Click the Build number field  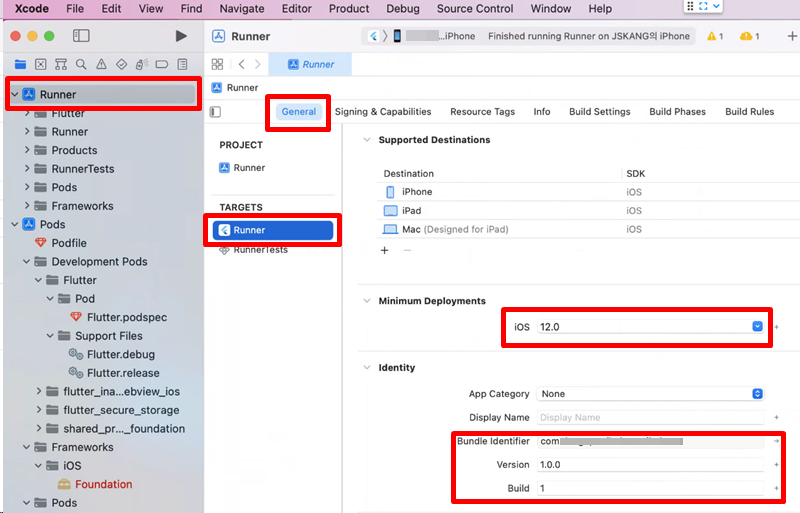click(651, 488)
